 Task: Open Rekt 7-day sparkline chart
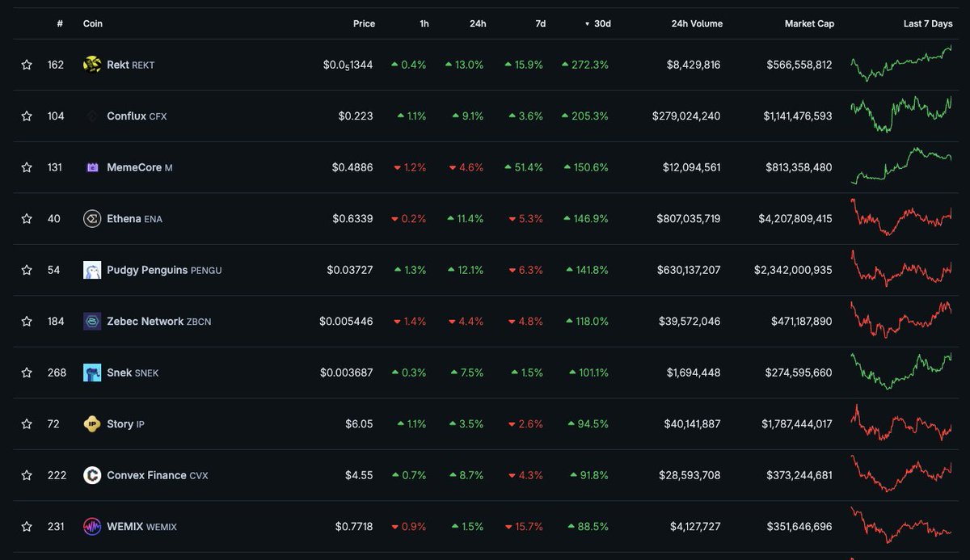coord(901,63)
